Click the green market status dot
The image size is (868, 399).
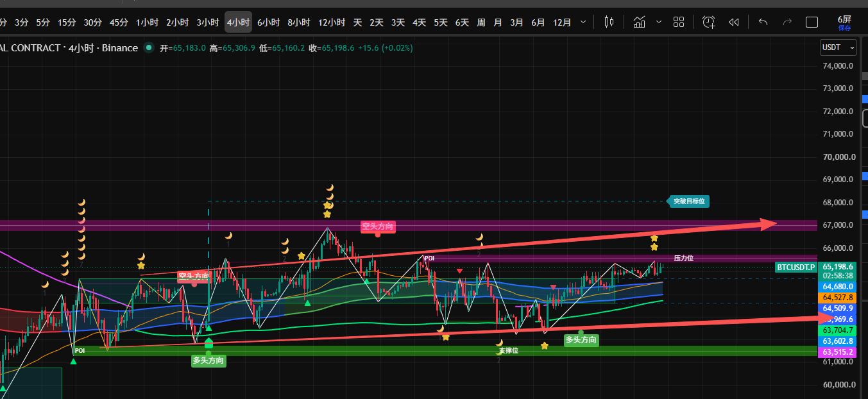149,47
